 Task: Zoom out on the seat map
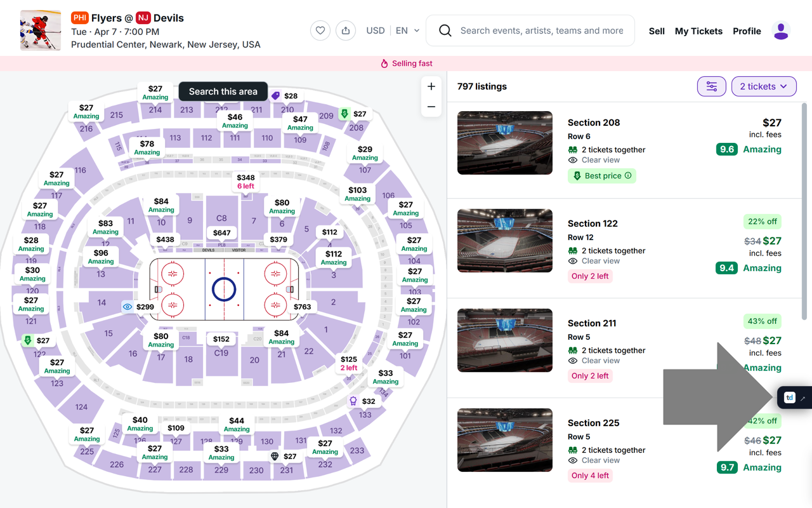[x=431, y=107]
